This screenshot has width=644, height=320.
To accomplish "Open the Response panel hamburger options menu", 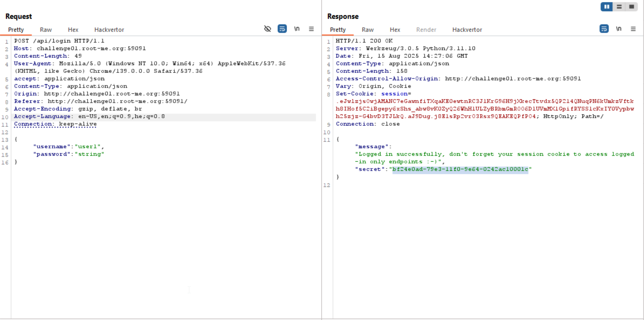I will coord(633,29).
